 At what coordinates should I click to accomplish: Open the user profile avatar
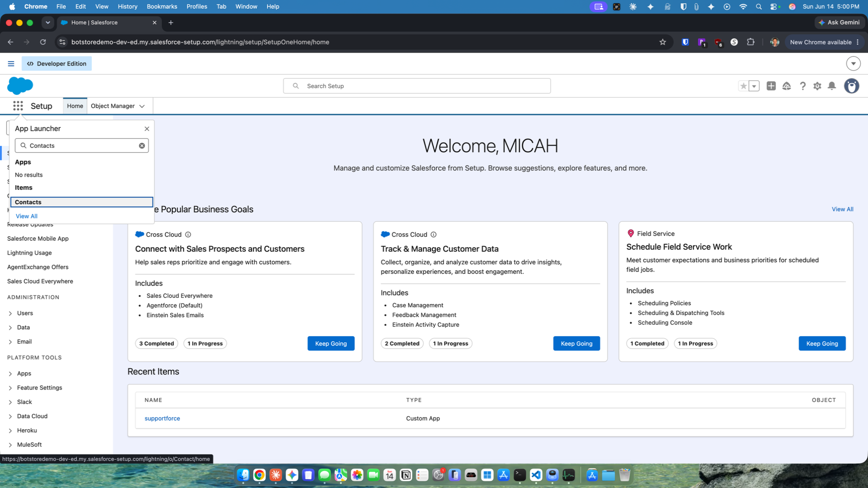coord(852,86)
